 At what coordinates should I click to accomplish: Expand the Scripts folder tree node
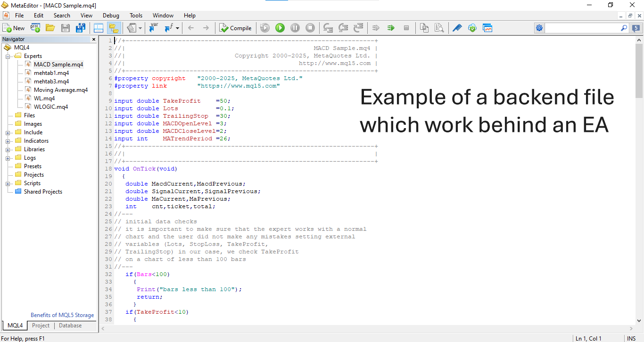tap(8, 183)
